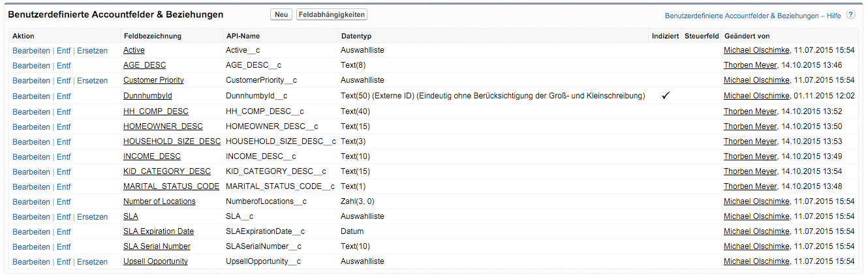Image resolution: width=868 pixels, height=277 pixels.
Task: Click Bearbeiten for the Active field
Action: [x=31, y=50]
